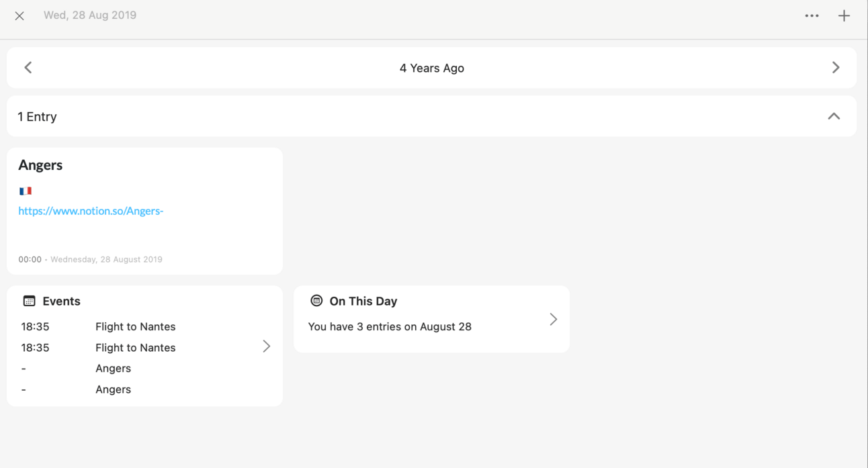Open the 3 entries on August 28 text
Viewport: 868px width, 468px height.
(390, 327)
